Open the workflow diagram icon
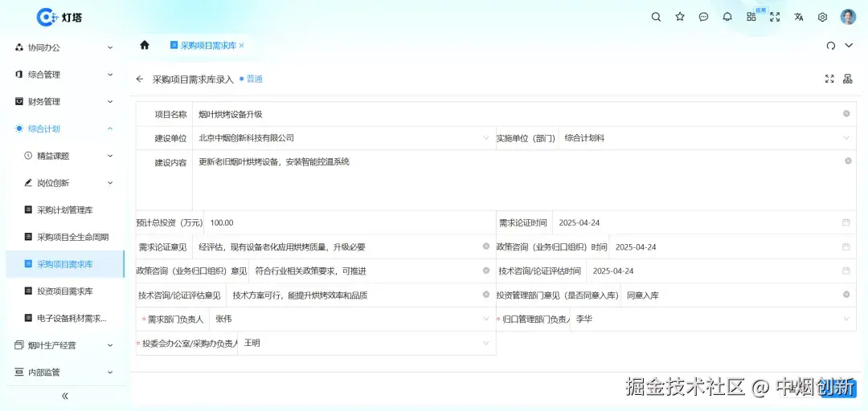The height and width of the screenshot is (411, 868). [x=848, y=79]
